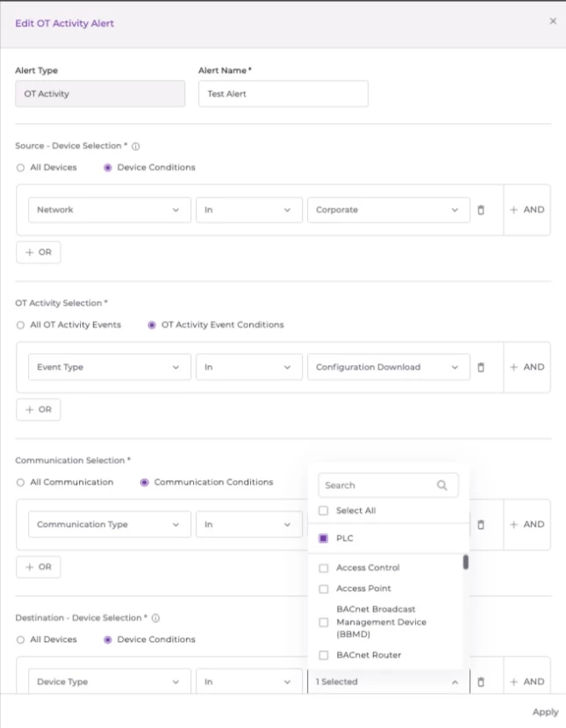Check the Access Point option
Viewport: 566px width, 728px height.
click(323, 588)
